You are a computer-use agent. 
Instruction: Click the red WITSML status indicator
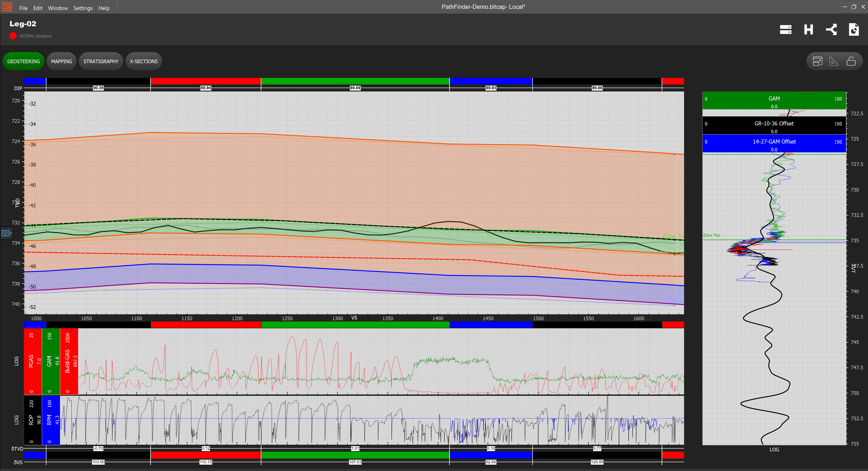click(x=13, y=36)
